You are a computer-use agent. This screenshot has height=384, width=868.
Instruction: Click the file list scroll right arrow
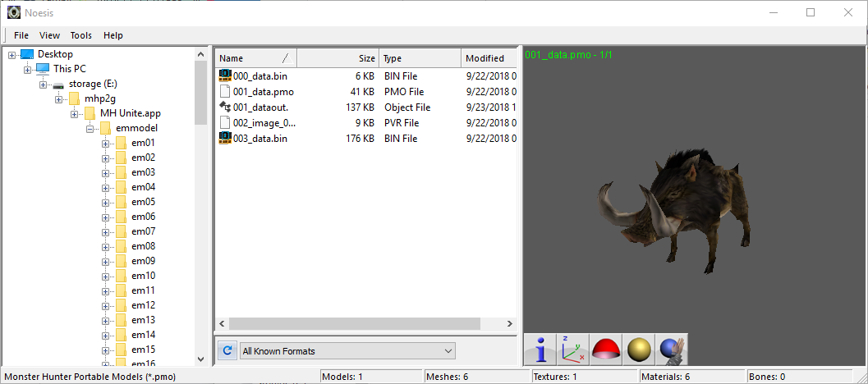[x=510, y=323]
